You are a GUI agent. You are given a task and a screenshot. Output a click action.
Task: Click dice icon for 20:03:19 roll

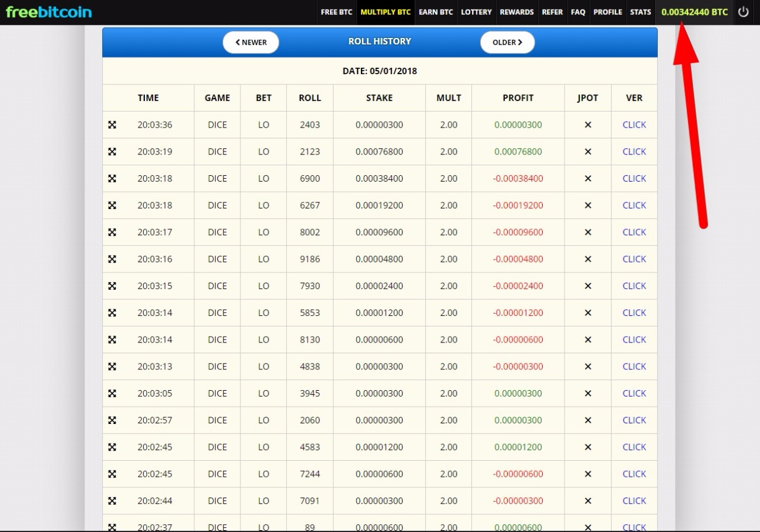coord(112,151)
